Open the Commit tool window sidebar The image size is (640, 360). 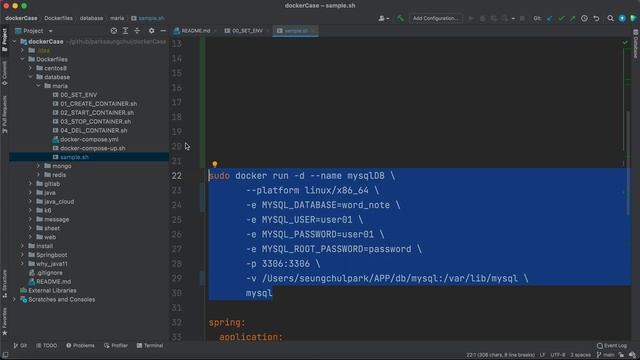point(4,73)
